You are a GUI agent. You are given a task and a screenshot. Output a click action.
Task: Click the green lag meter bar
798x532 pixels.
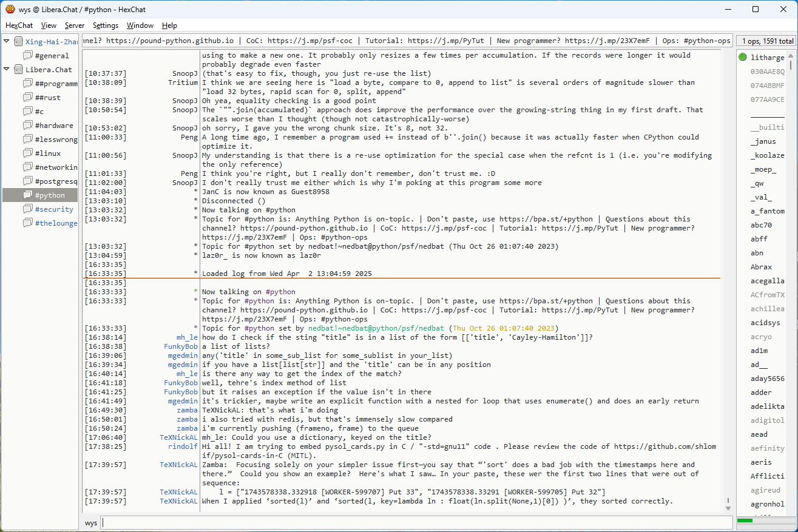pyautogui.click(x=745, y=520)
